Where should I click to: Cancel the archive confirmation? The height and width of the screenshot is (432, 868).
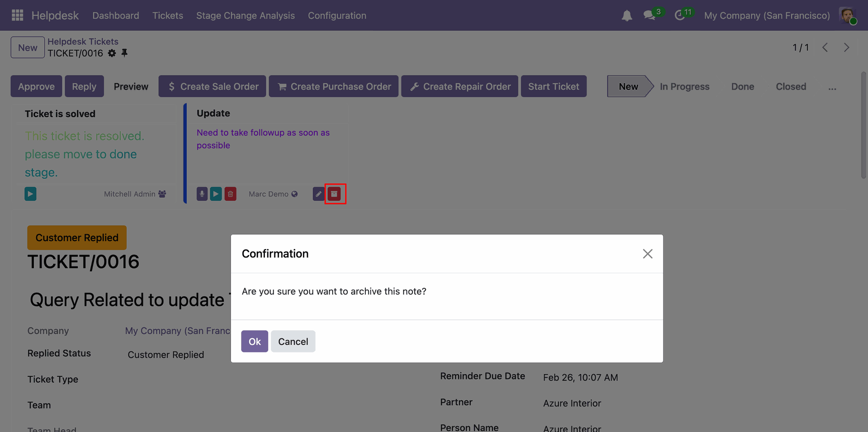tap(293, 342)
